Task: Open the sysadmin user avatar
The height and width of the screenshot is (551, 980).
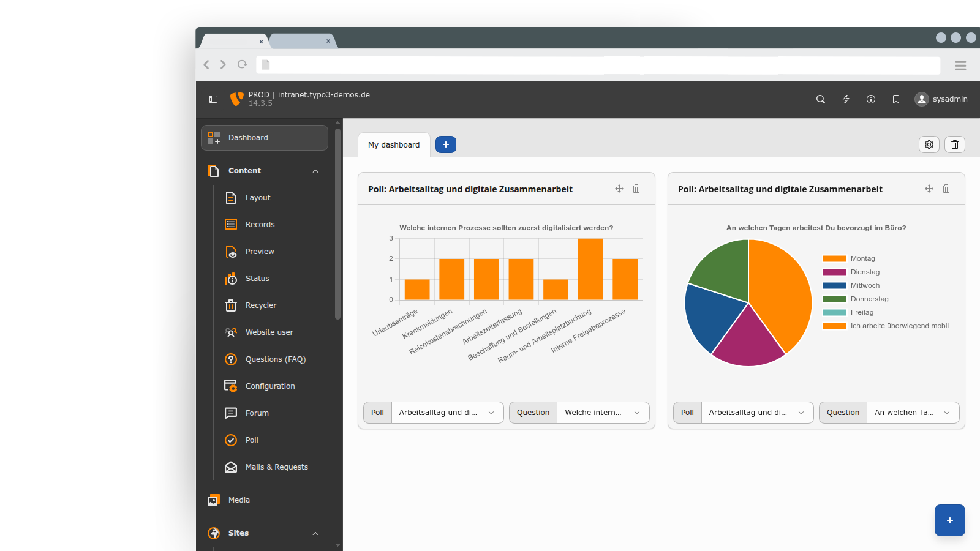Action: (921, 99)
